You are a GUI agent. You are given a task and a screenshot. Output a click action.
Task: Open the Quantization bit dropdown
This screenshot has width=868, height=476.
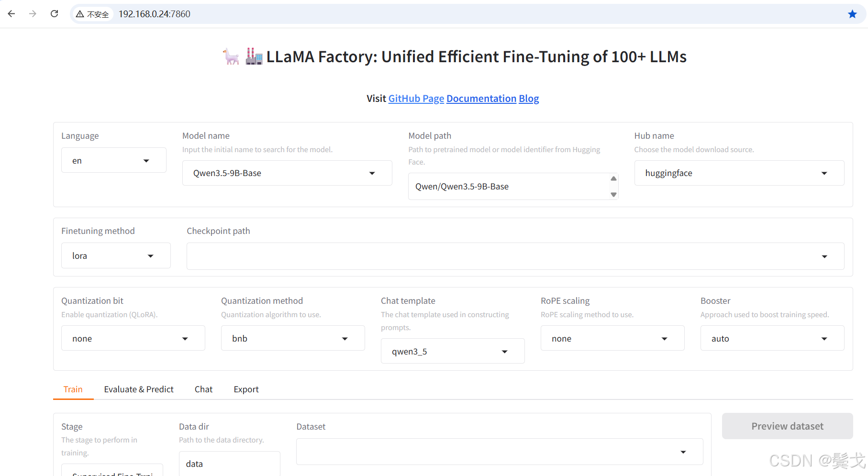click(133, 338)
